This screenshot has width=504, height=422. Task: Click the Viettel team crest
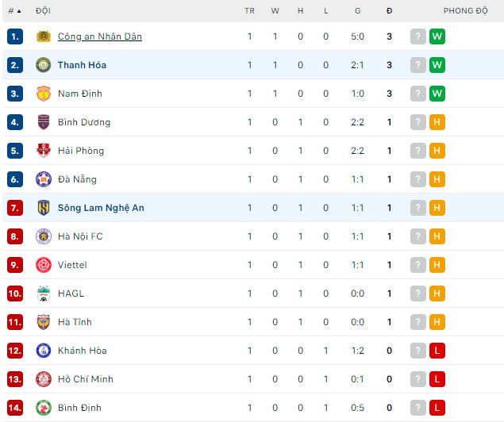[x=44, y=265]
